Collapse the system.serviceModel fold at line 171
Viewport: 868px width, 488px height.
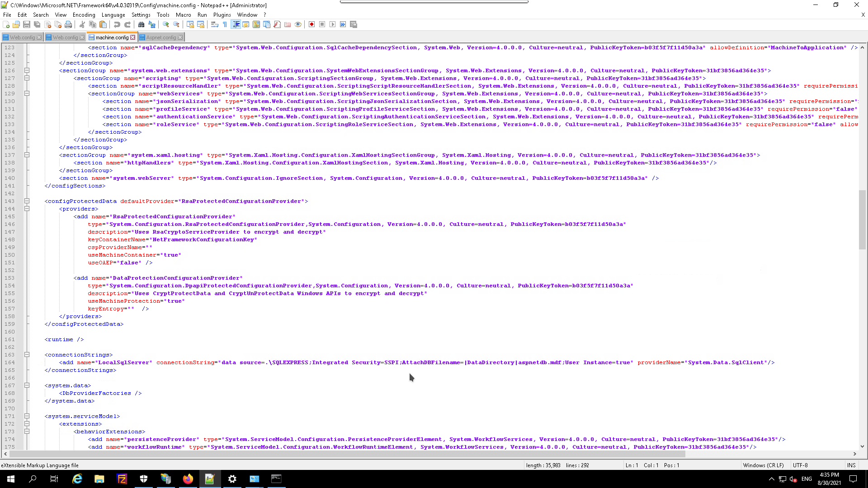tap(27, 416)
